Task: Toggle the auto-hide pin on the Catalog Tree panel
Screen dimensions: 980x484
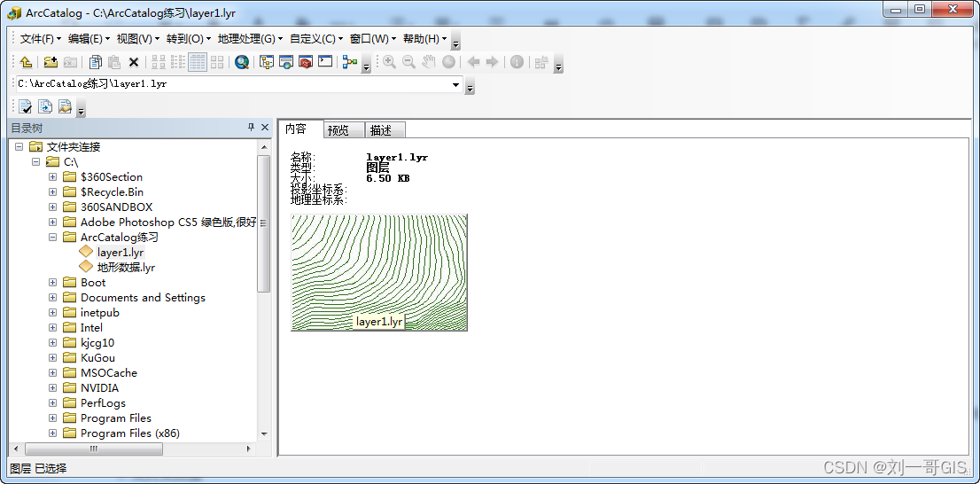Action: point(251,129)
